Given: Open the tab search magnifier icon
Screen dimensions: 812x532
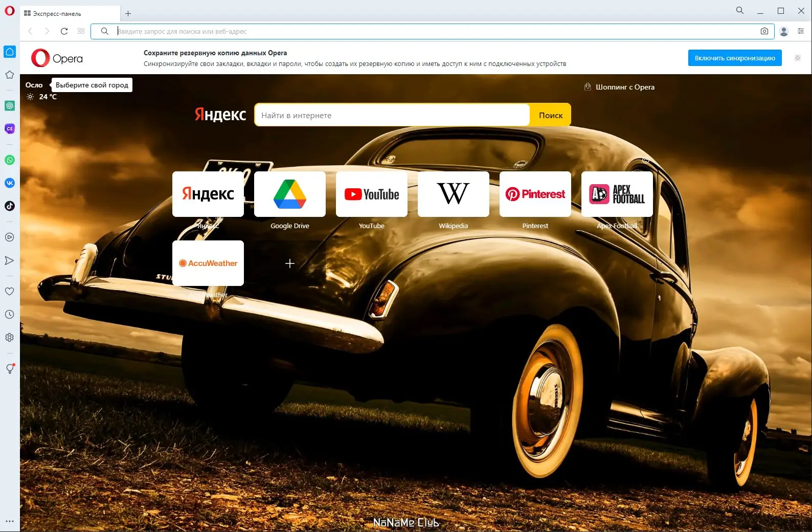Looking at the screenshot, I should point(740,10).
